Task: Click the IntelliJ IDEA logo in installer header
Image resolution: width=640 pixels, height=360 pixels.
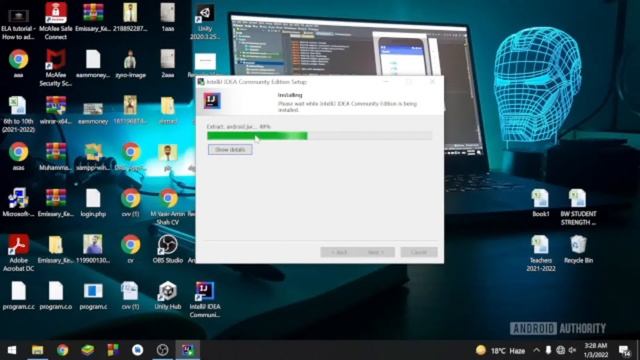Action: tap(212, 100)
